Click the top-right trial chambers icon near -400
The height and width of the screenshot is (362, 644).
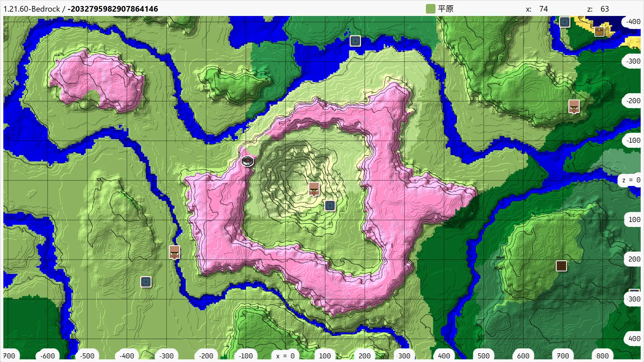pos(565,22)
